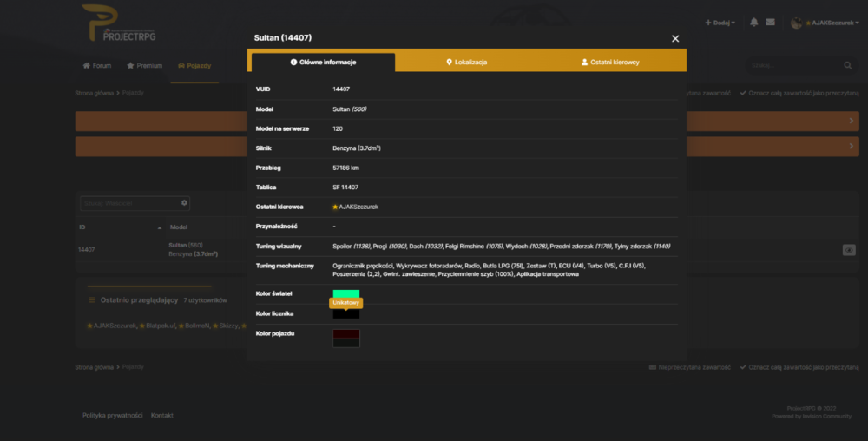Click the green Kolor świateł swatch
This screenshot has height=441, width=868.
(346, 293)
